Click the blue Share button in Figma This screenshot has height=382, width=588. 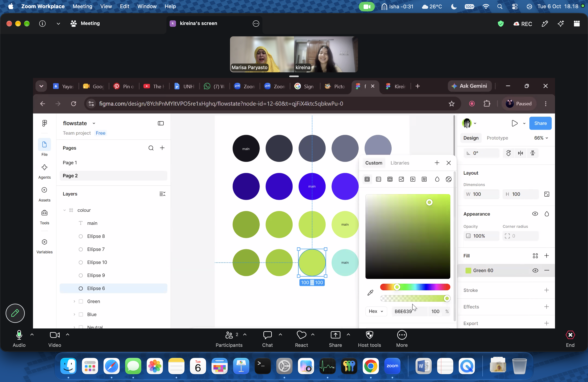point(540,123)
